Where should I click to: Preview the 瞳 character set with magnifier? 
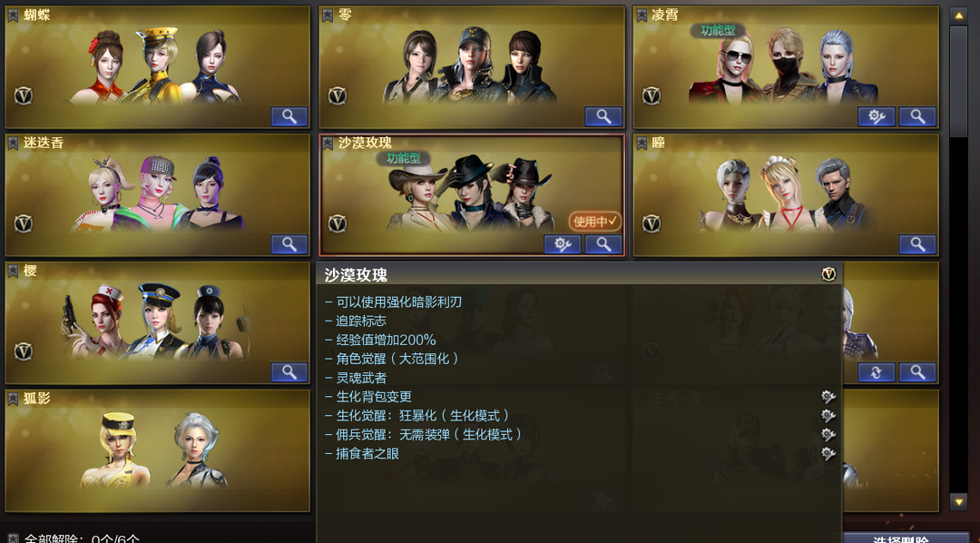pyautogui.click(x=917, y=244)
